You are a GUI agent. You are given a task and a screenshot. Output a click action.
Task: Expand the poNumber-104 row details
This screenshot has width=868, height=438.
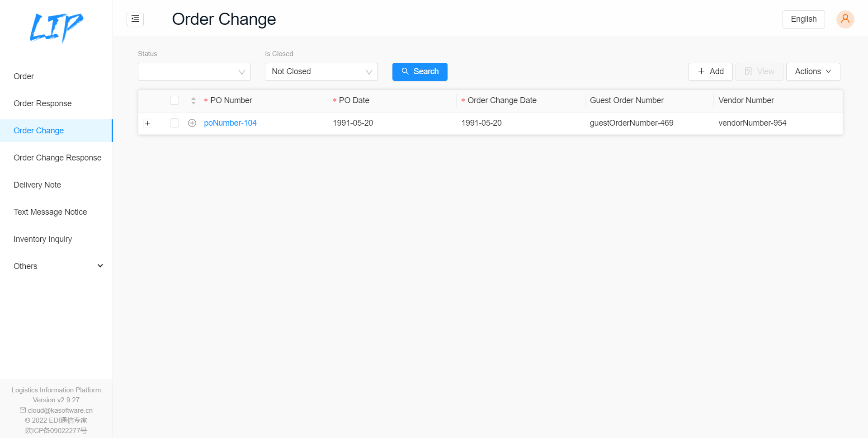148,123
